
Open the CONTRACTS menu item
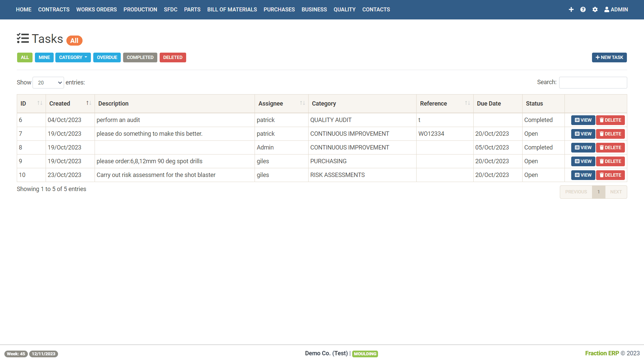click(54, 9)
